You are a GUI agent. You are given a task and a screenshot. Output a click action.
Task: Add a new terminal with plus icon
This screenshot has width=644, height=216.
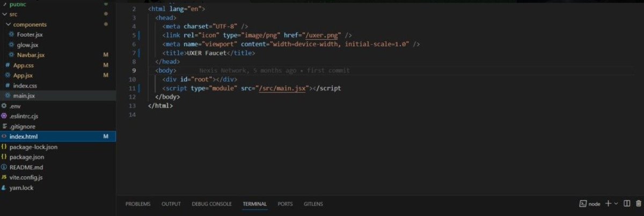click(x=608, y=204)
